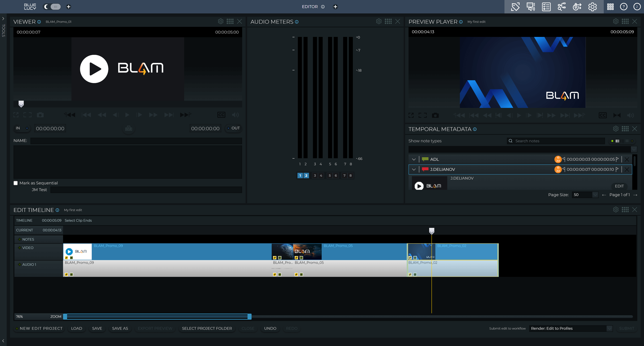Click the NAME input field

pyautogui.click(x=136, y=141)
